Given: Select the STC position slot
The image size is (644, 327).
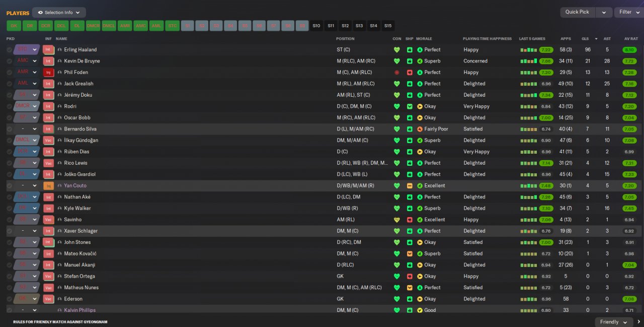Looking at the screenshot, I should [x=173, y=26].
